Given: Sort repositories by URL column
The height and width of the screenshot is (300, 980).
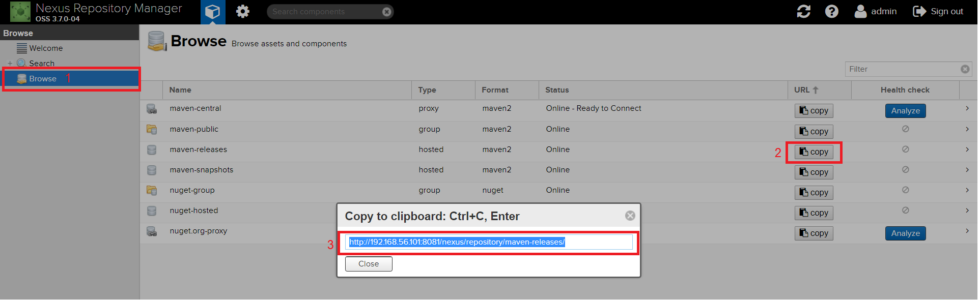Looking at the screenshot, I should (820, 90).
